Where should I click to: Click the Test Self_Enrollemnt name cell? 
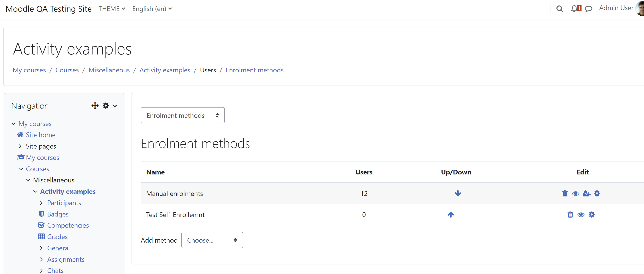[175, 215]
